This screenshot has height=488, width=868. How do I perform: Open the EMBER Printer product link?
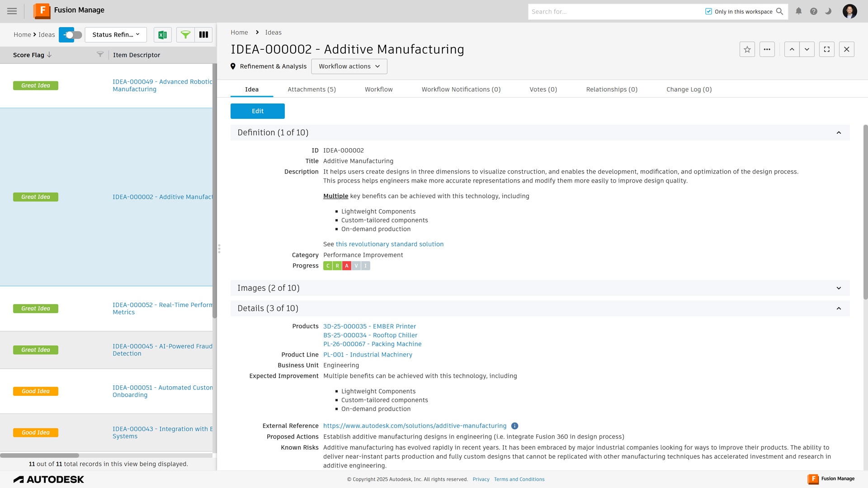[369, 326]
